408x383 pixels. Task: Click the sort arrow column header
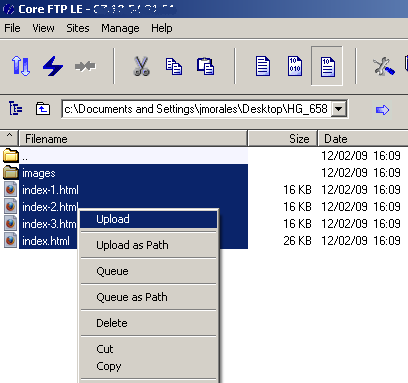click(9, 138)
